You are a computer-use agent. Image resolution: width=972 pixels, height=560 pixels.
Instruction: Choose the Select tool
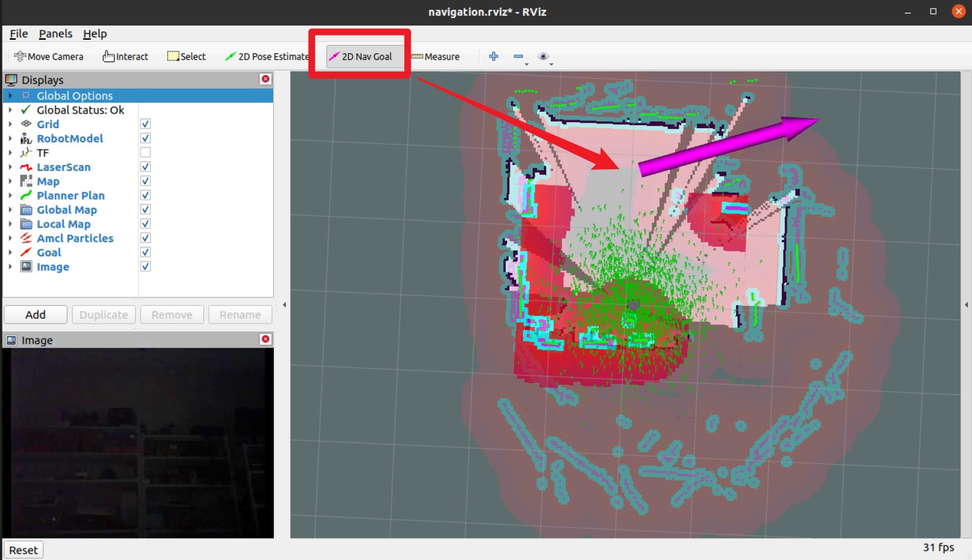(186, 57)
